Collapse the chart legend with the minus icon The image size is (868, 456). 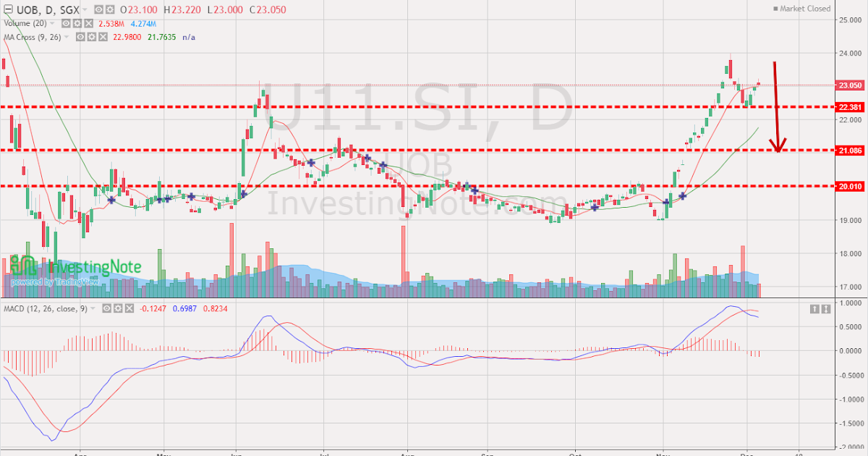[x=9, y=9]
